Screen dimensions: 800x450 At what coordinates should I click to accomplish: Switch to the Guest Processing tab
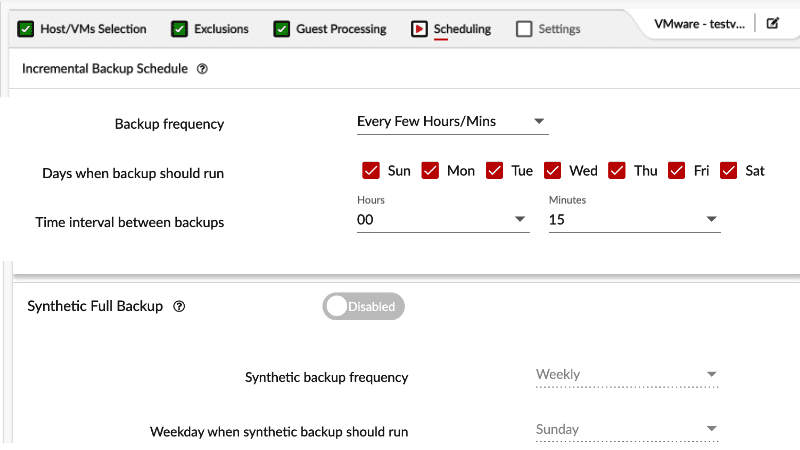[x=341, y=29]
